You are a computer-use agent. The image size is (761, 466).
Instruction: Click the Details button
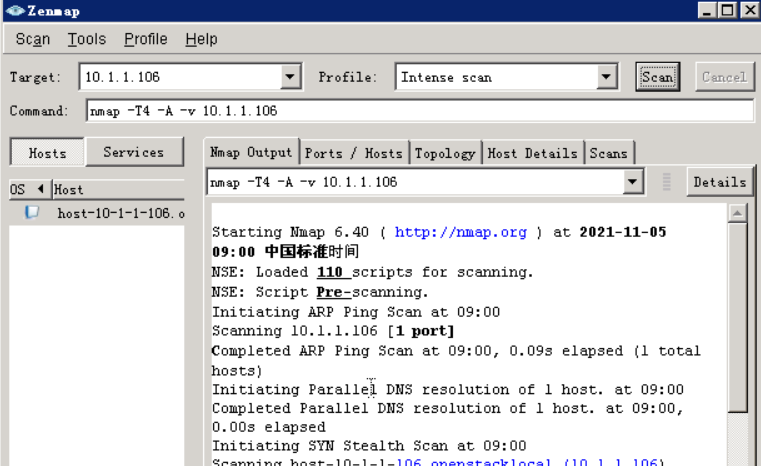(720, 182)
